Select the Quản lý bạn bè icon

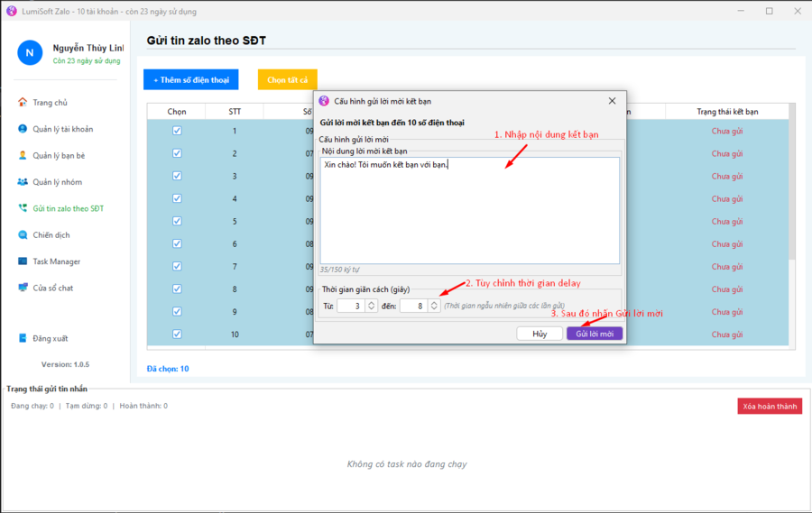[23, 155]
